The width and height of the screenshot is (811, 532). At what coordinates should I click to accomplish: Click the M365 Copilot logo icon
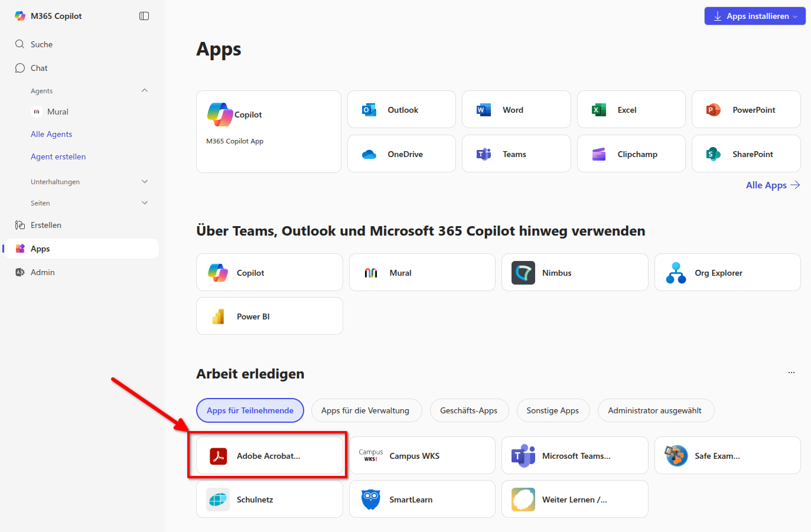point(20,16)
